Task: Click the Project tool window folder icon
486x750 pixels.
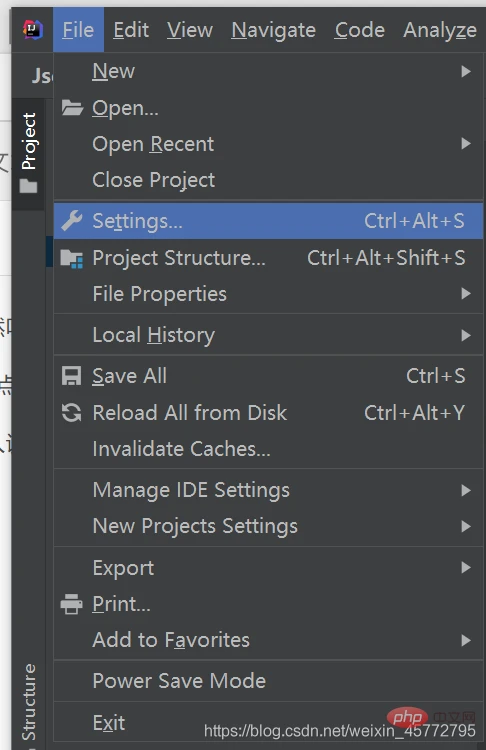Action: click(28, 186)
